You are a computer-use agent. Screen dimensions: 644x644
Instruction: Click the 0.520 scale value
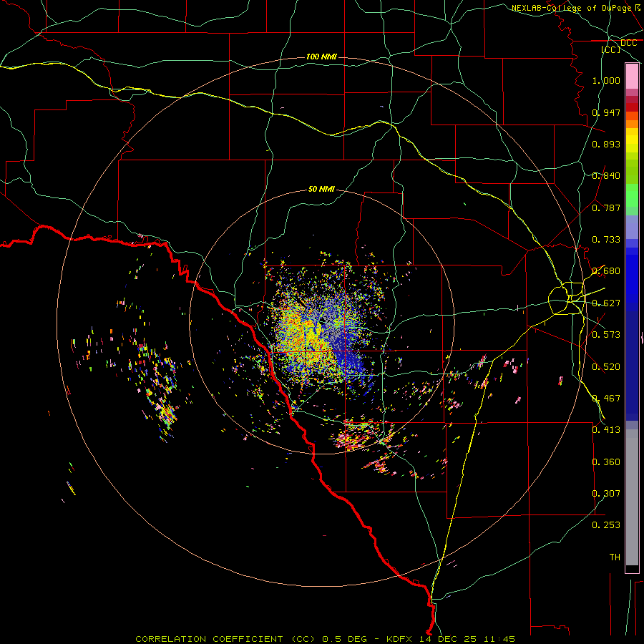coord(606,367)
